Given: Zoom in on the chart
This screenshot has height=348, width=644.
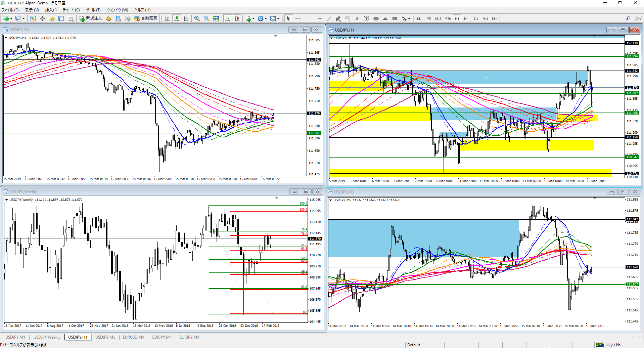Looking at the screenshot, I should point(197,18).
